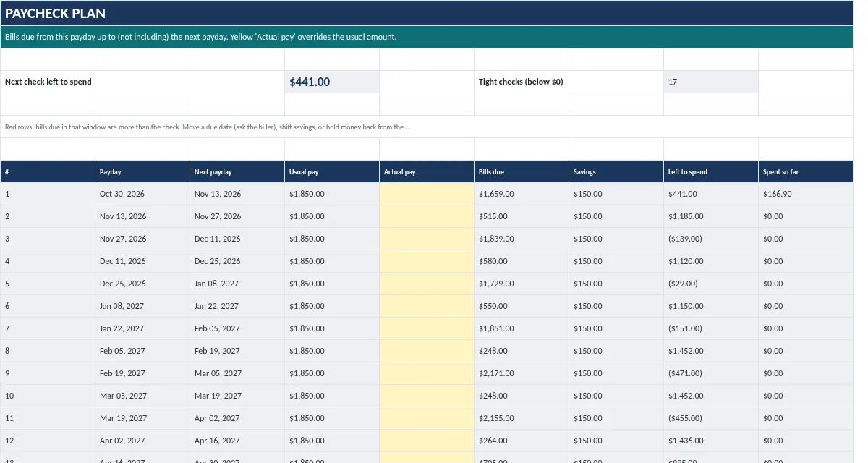This screenshot has width=868, height=463.
Task: Click the Savings column header
Action: (x=616, y=172)
